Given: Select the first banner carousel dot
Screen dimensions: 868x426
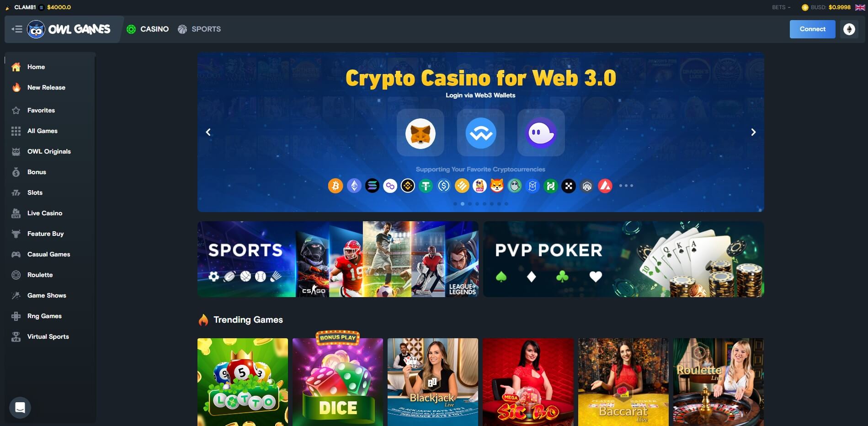Looking at the screenshot, I should 455,204.
